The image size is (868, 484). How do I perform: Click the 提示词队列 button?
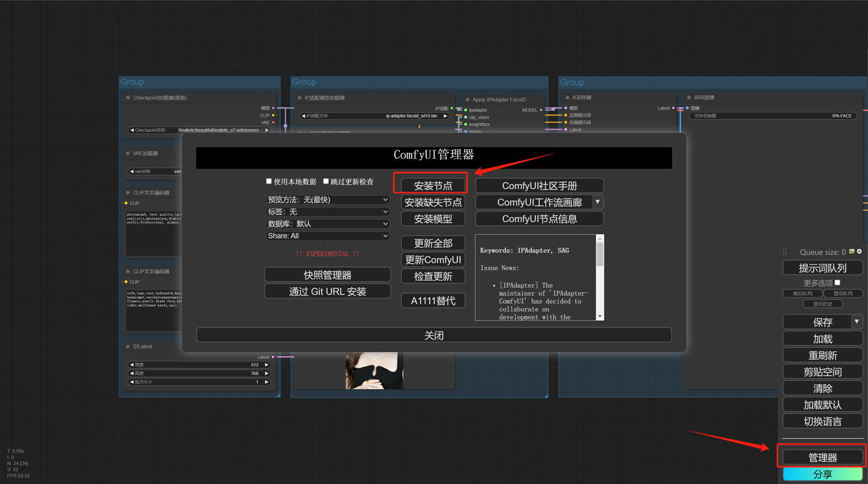point(822,268)
